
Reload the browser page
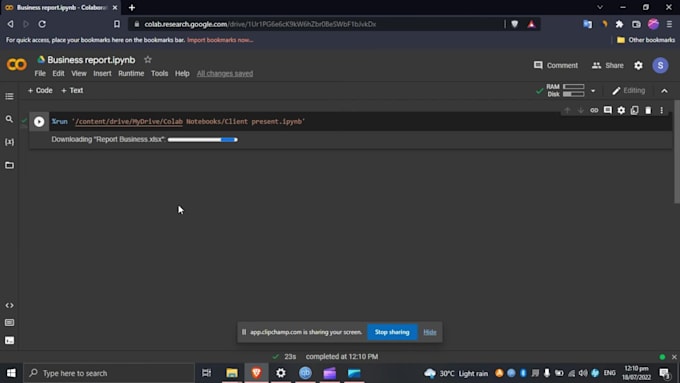coord(42,24)
